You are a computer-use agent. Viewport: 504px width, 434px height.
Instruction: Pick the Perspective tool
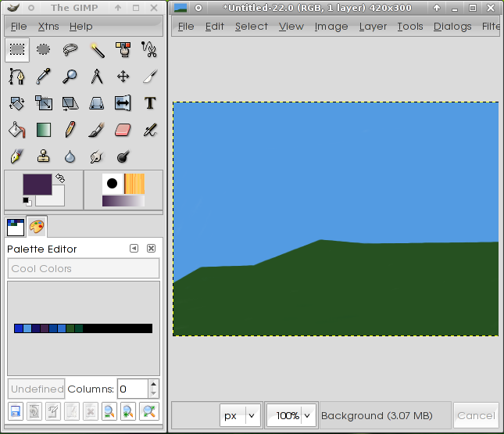[x=97, y=103]
